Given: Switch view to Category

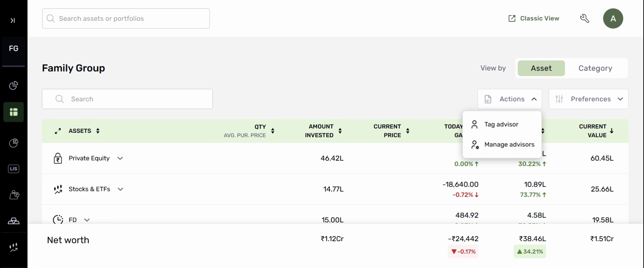Looking at the screenshot, I should 595,68.
